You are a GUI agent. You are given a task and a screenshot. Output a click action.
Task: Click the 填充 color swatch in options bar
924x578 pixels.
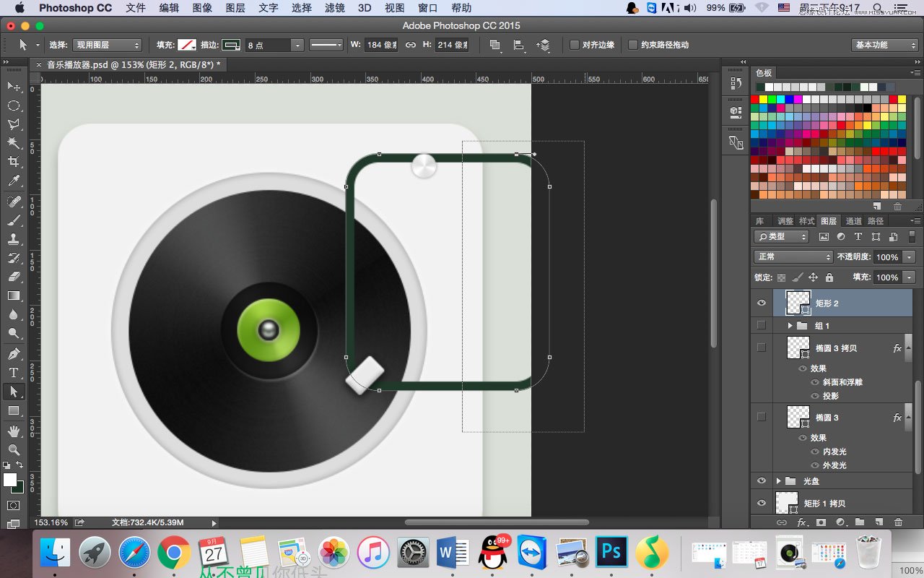pyautogui.click(x=187, y=45)
